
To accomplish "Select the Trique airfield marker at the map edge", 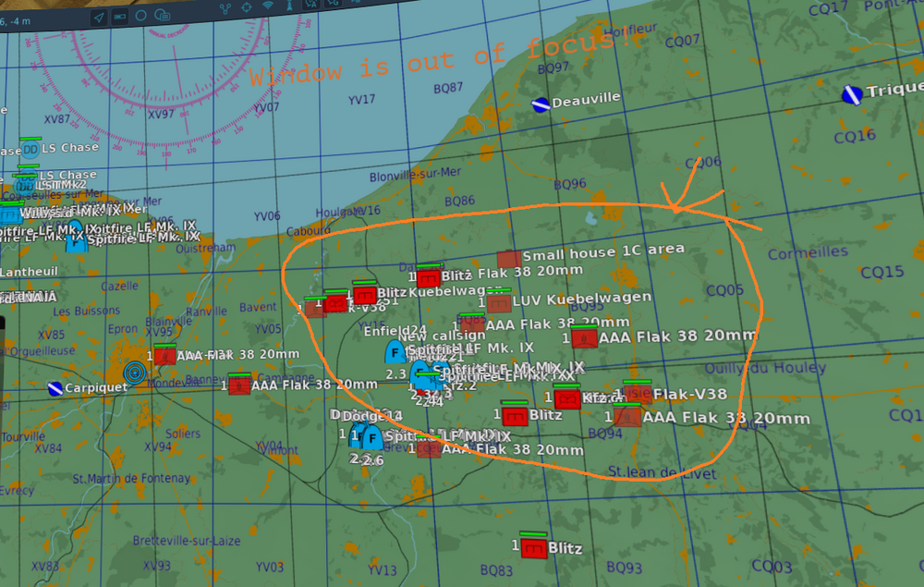I will pyautogui.click(x=852, y=94).
